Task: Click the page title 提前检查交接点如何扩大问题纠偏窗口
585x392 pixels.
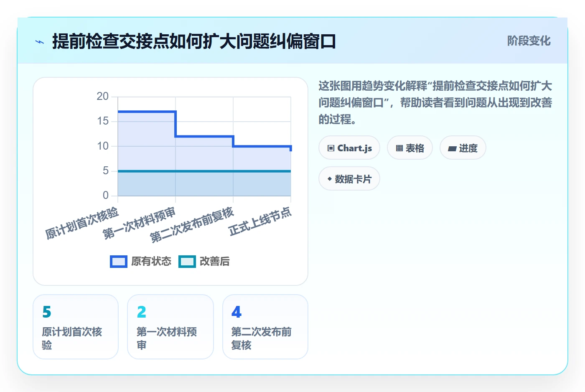Action: coord(194,42)
